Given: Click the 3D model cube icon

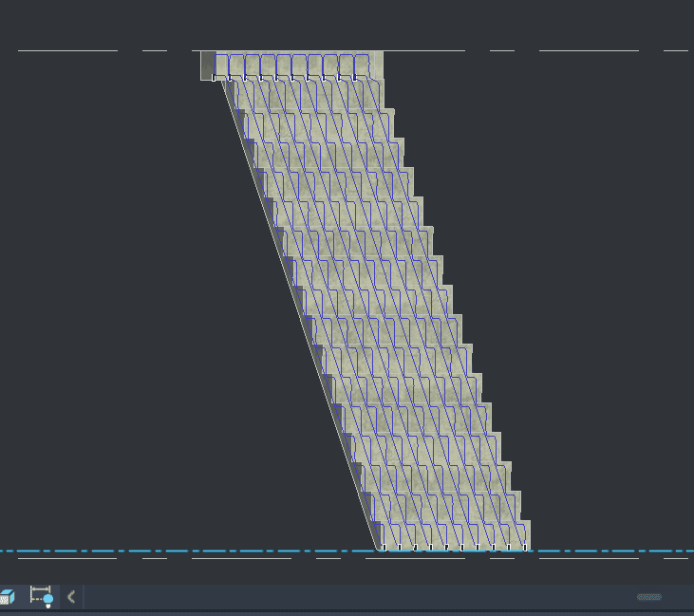Looking at the screenshot, I should coord(7,597).
